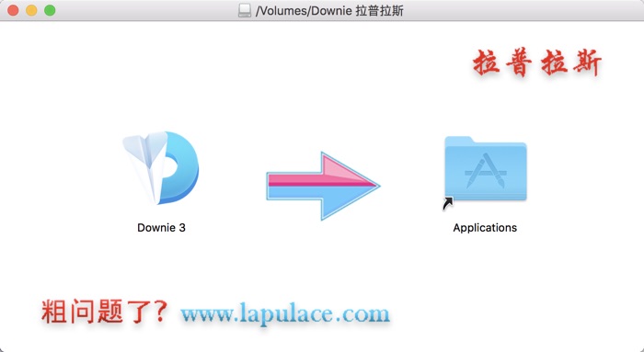Viewport: 644px width, 352px height.
Task: Click the disk proxy icon in title bar
Action: click(245, 10)
